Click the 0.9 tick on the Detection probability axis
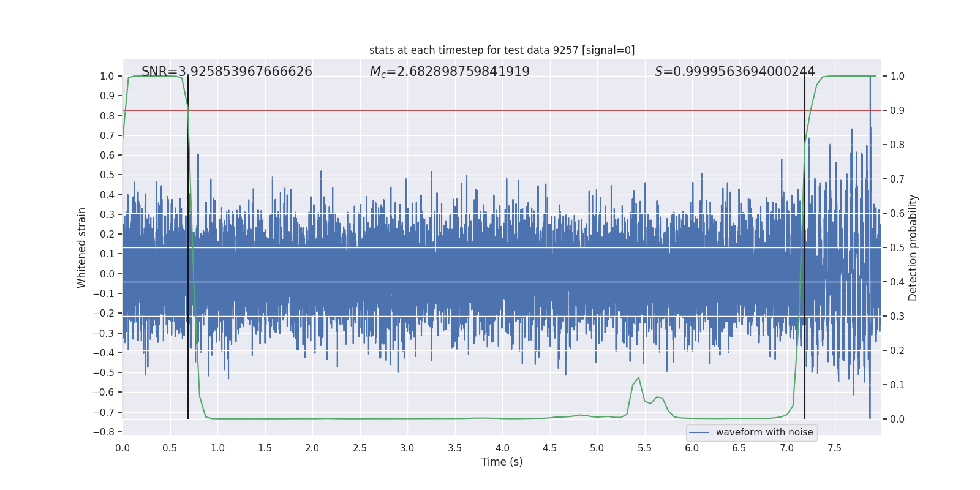The image size is (980, 490). (897, 111)
